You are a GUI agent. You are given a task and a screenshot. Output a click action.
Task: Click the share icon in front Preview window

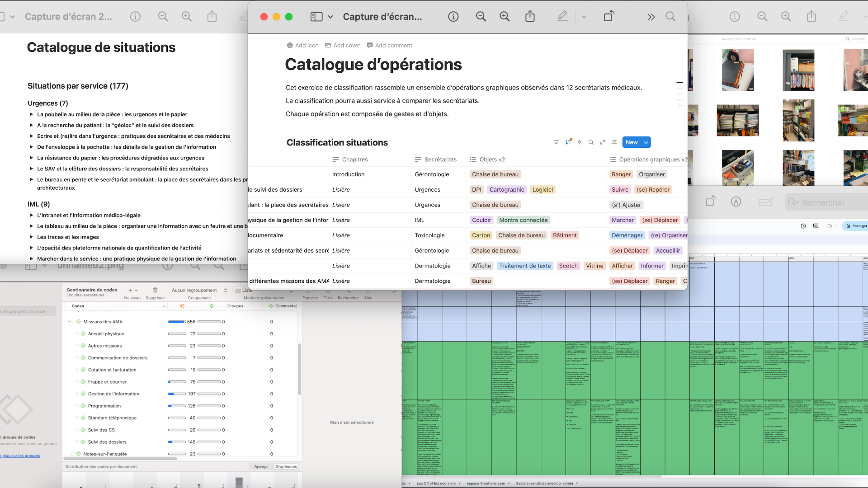click(530, 17)
